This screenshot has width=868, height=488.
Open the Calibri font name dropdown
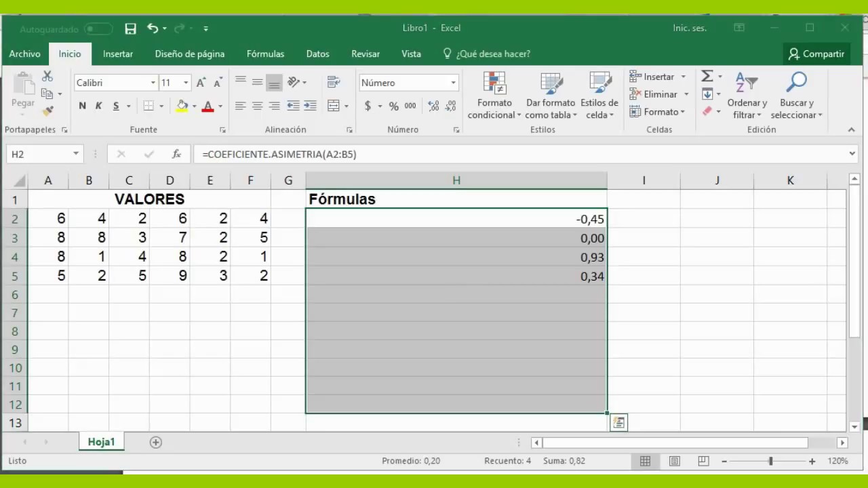tap(153, 83)
